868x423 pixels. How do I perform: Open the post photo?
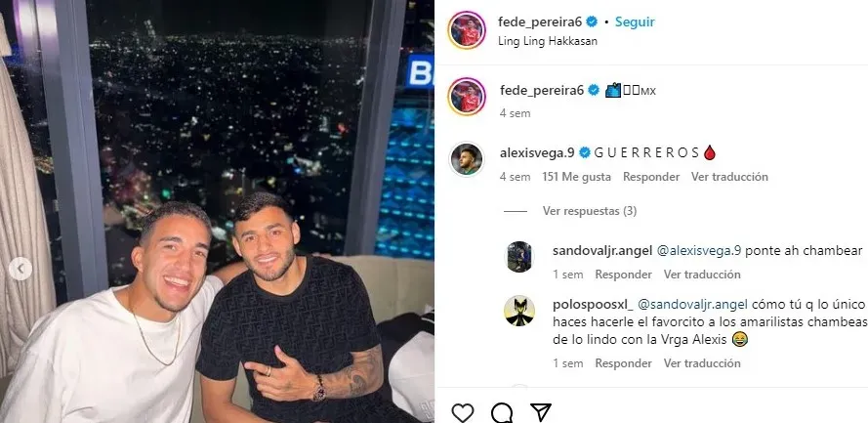tap(217, 211)
